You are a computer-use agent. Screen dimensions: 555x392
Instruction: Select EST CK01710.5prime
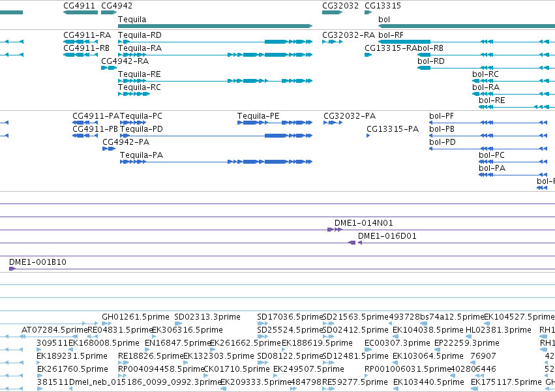click(237, 369)
